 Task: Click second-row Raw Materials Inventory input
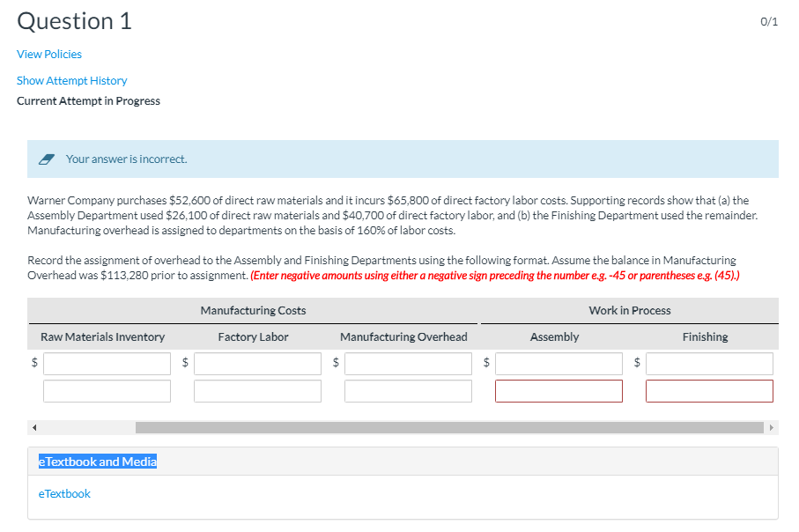(x=107, y=391)
